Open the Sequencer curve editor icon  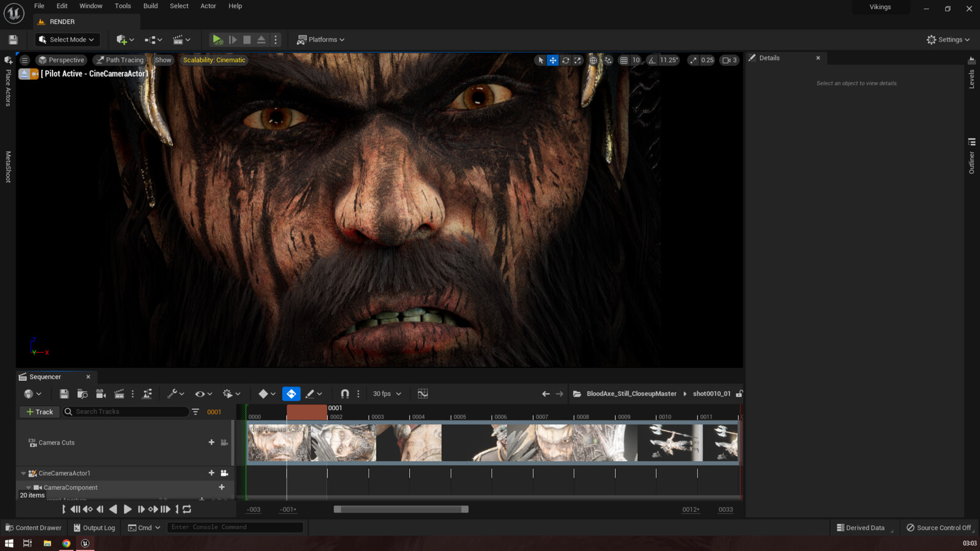coord(423,394)
